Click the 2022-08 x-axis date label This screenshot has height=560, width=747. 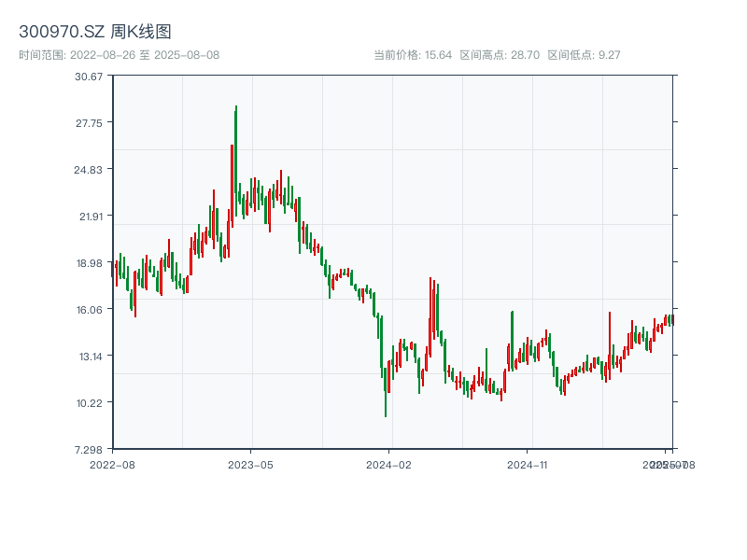point(112,464)
